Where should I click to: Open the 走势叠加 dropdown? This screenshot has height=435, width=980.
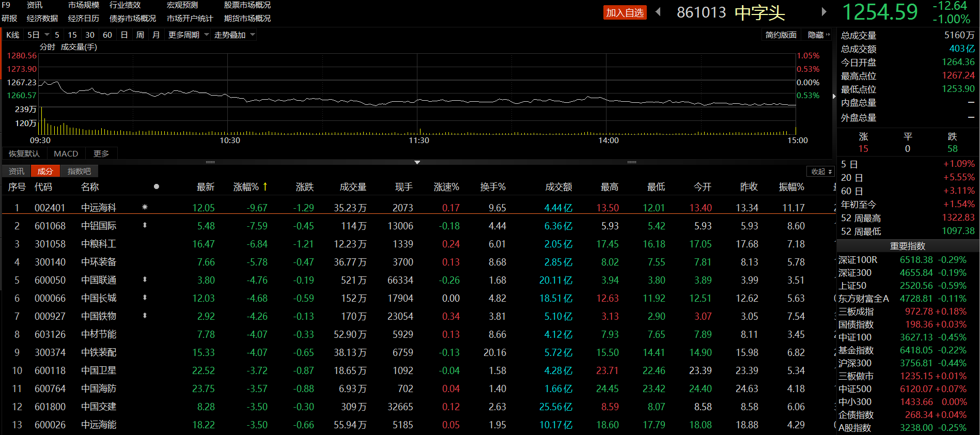point(235,35)
